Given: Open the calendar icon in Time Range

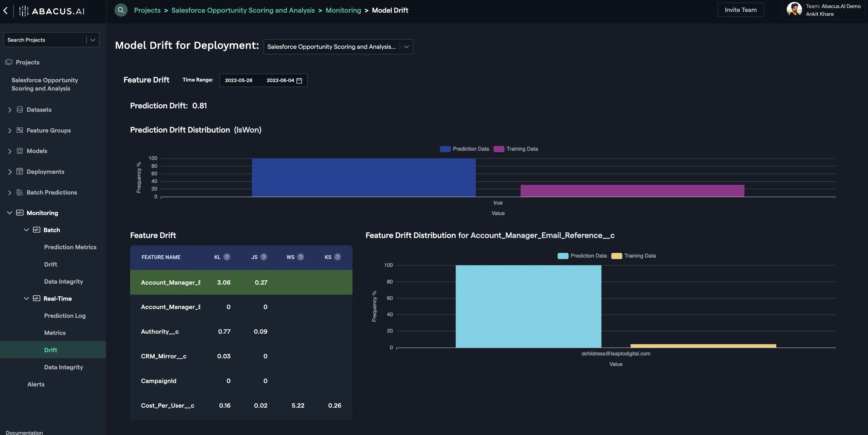Looking at the screenshot, I should (x=299, y=81).
